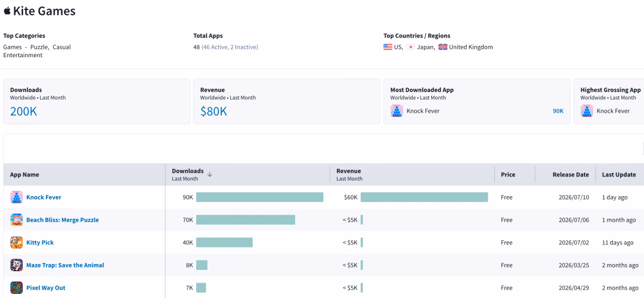Click the $60K revenue value for Knock Fever

point(351,197)
